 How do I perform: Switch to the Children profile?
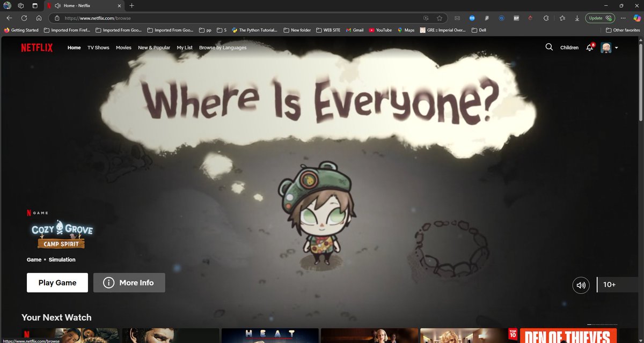pos(569,48)
